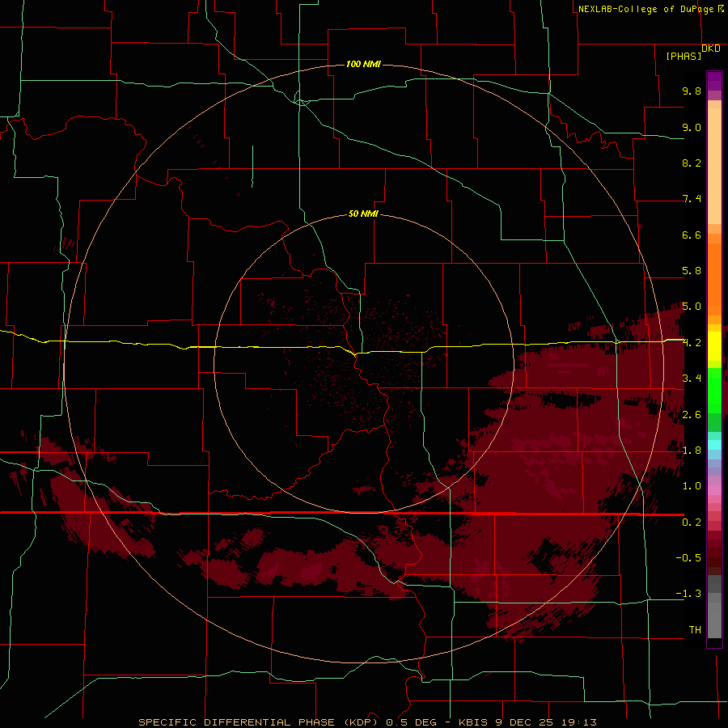Image resolution: width=728 pixels, height=728 pixels.
Task: Click the orange segment of color bar
Action: 714,280
